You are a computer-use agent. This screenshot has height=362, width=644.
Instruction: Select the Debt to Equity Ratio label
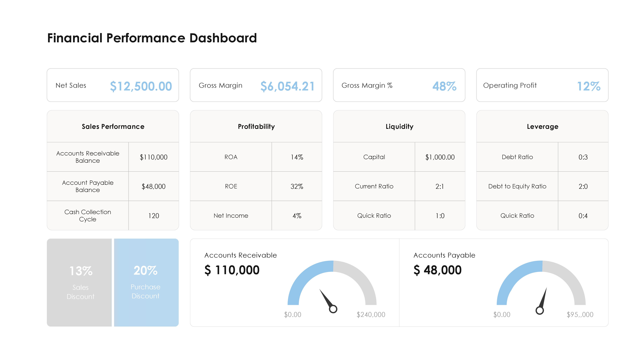click(x=517, y=186)
